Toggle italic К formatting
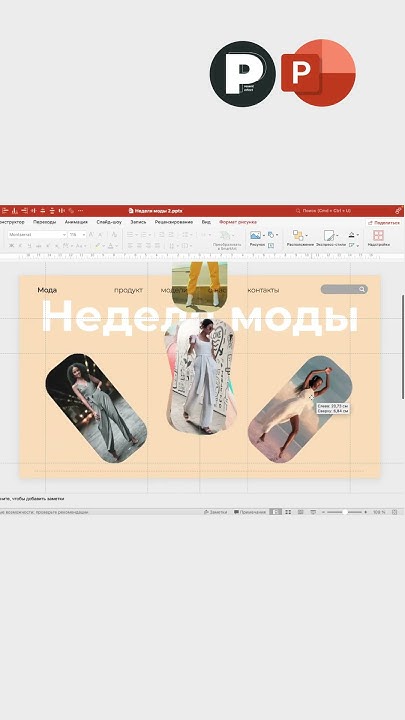Image resolution: width=405 pixels, height=720 pixels. (x=20, y=246)
